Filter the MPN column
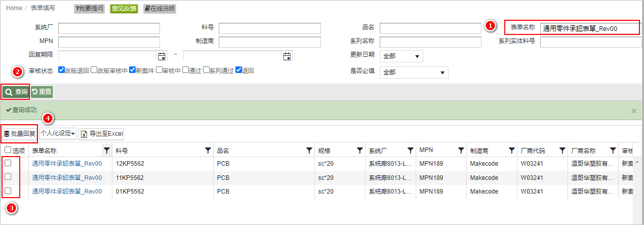The image size is (644, 225). point(461,151)
